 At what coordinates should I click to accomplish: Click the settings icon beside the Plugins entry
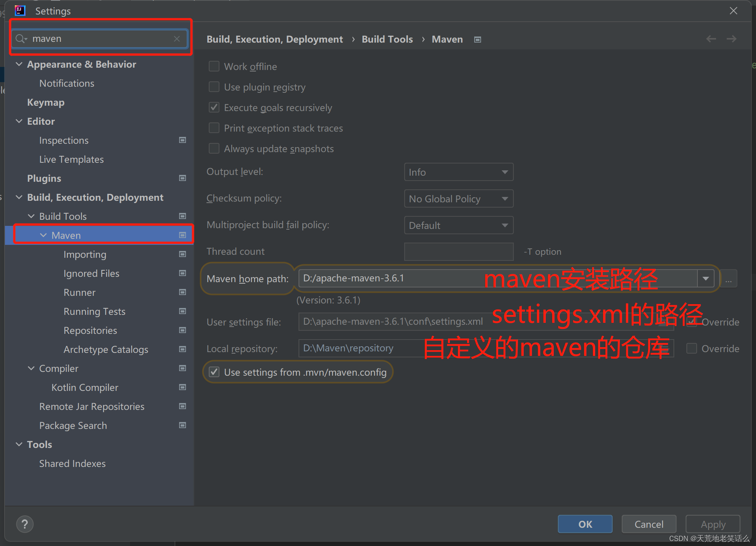[183, 178]
